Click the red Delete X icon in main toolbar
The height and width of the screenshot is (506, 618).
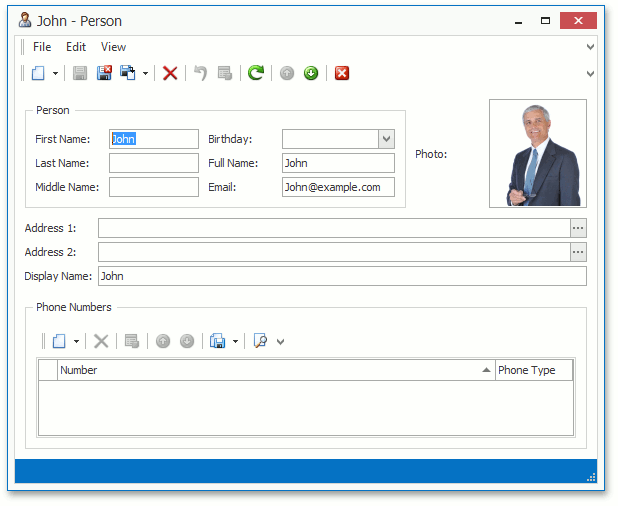pyautogui.click(x=170, y=73)
